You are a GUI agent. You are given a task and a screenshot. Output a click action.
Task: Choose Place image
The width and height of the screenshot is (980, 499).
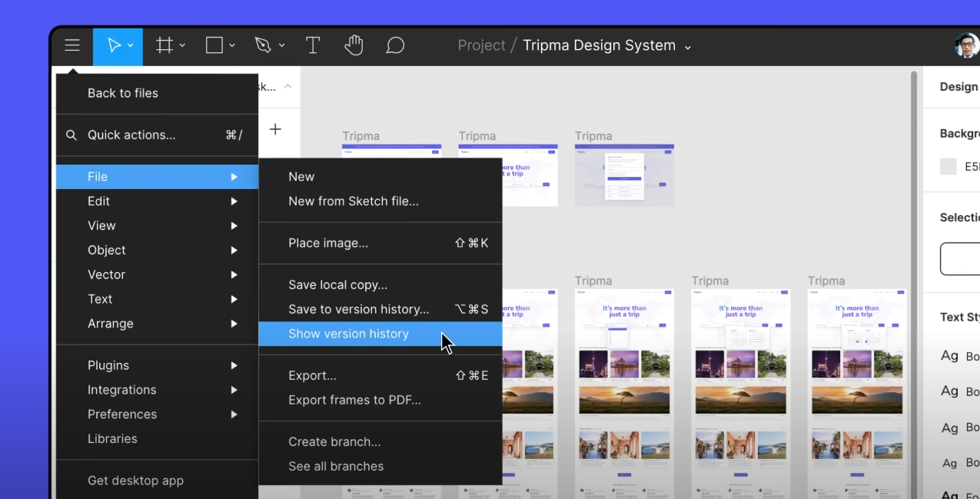click(x=380, y=244)
